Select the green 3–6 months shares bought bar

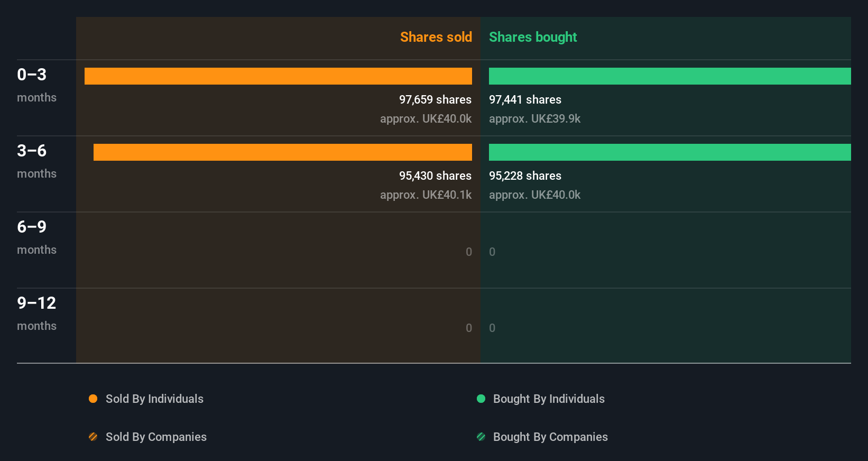[670, 152]
